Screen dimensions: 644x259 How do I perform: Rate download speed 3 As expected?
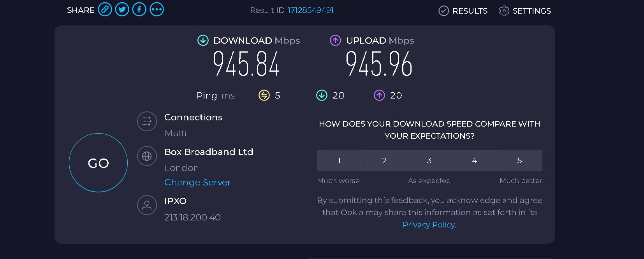429,160
